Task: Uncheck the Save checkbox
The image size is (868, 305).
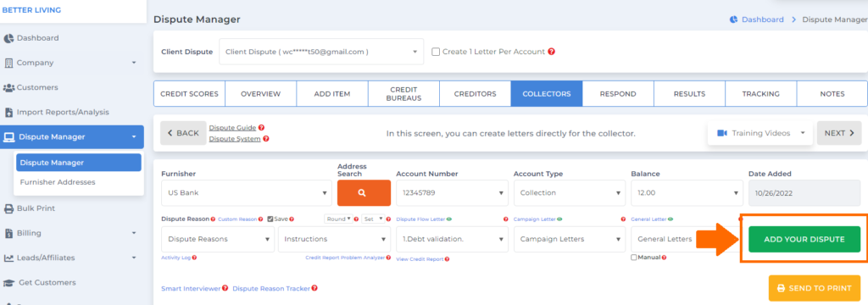Action: [x=270, y=219]
